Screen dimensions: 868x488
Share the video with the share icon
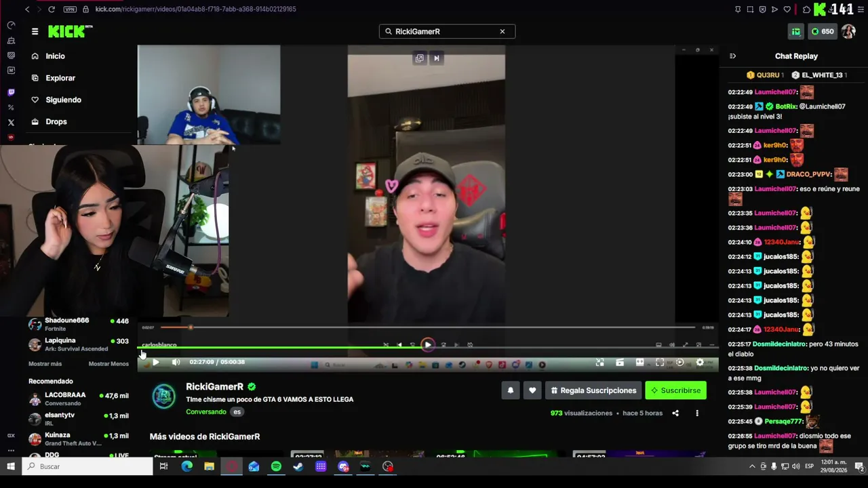[675, 413]
